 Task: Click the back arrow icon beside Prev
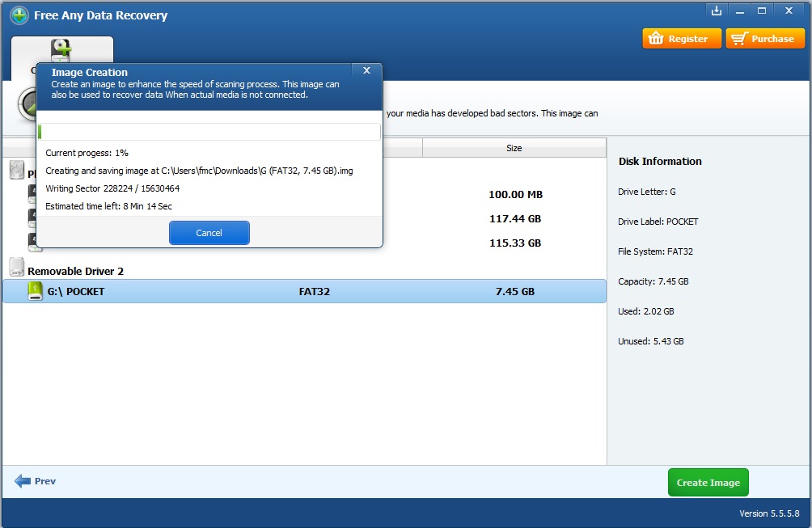click(x=23, y=481)
